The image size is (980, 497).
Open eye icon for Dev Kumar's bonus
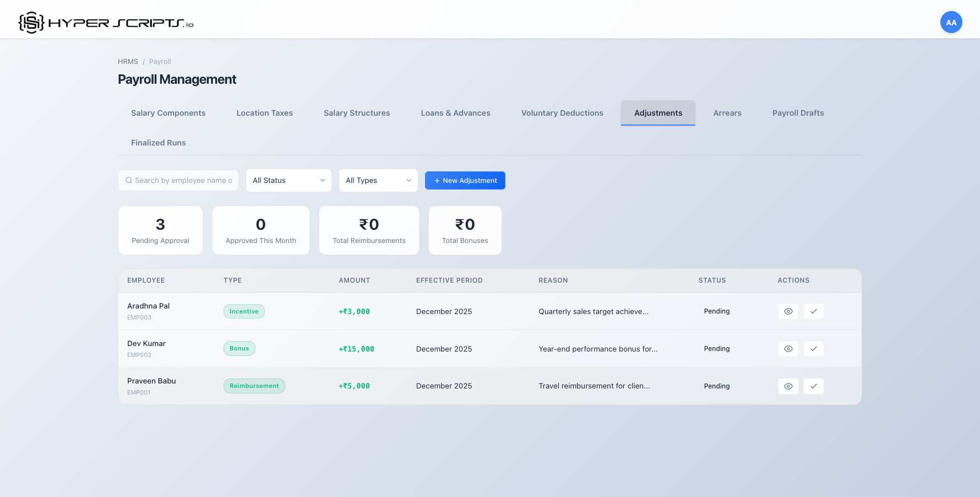point(788,349)
